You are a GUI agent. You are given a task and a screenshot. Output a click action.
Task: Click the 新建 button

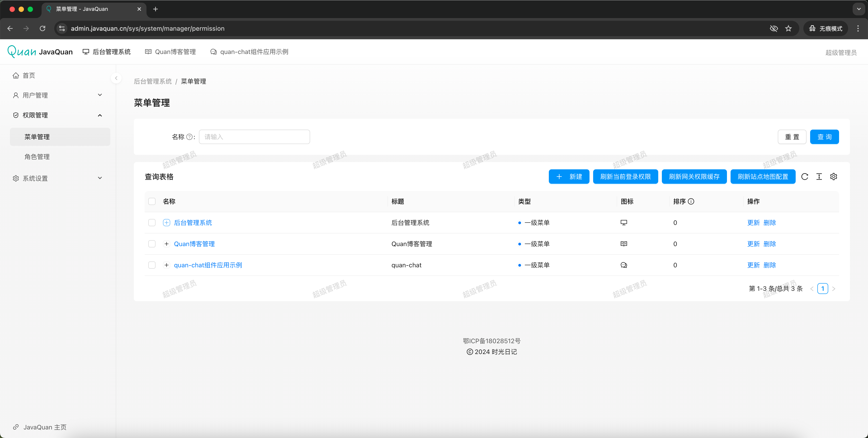569,177
